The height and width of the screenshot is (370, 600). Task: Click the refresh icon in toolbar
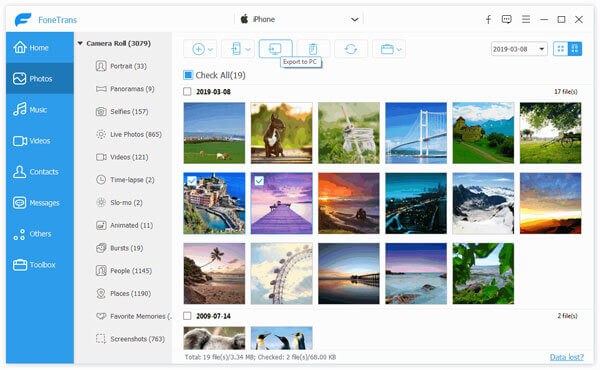click(351, 49)
